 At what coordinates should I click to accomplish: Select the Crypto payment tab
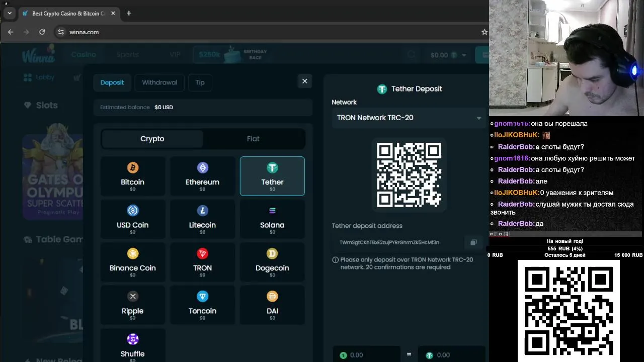point(152,139)
